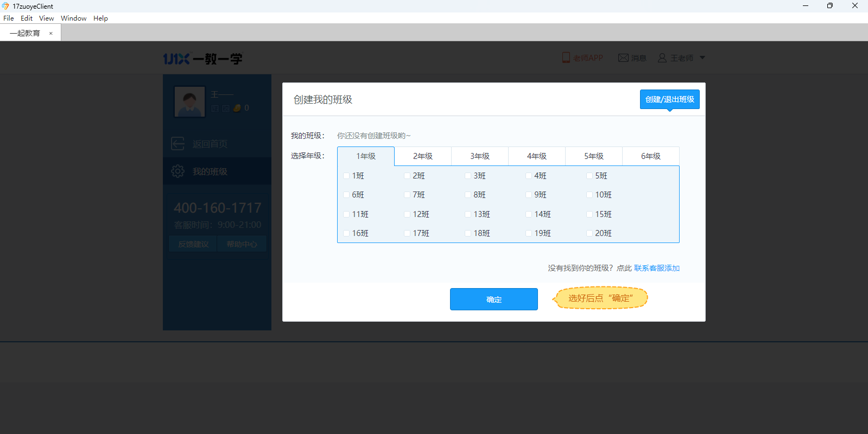Open messages via the envelope icon
Viewport: 868px width, 434px height.
coord(623,58)
